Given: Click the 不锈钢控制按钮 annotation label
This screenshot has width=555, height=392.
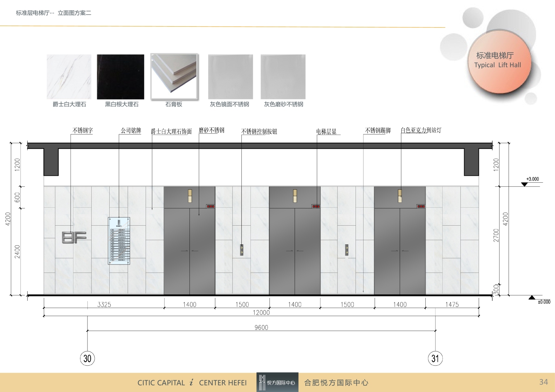Looking at the screenshot, I should coord(259,131).
